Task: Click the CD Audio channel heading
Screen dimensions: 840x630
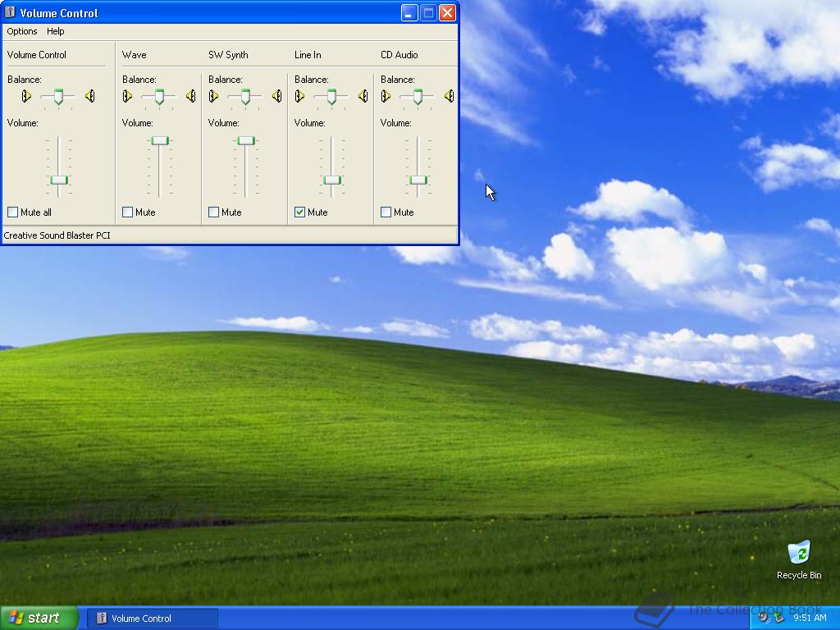Action: click(399, 55)
